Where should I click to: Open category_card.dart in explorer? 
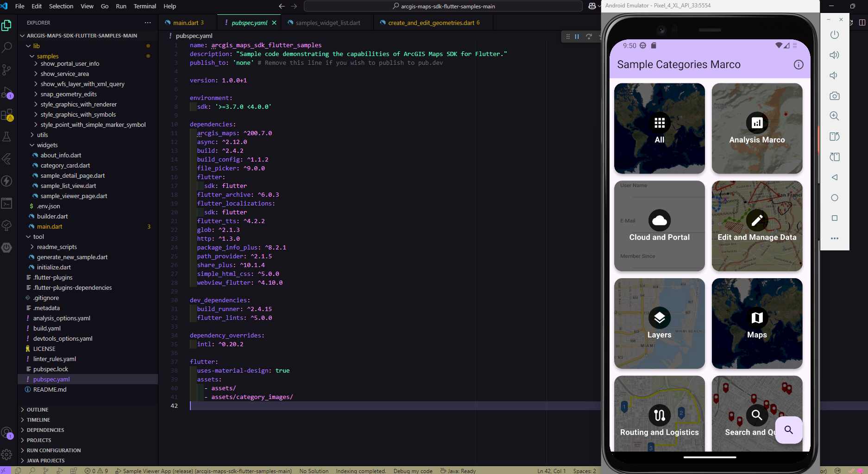[65, 165]
